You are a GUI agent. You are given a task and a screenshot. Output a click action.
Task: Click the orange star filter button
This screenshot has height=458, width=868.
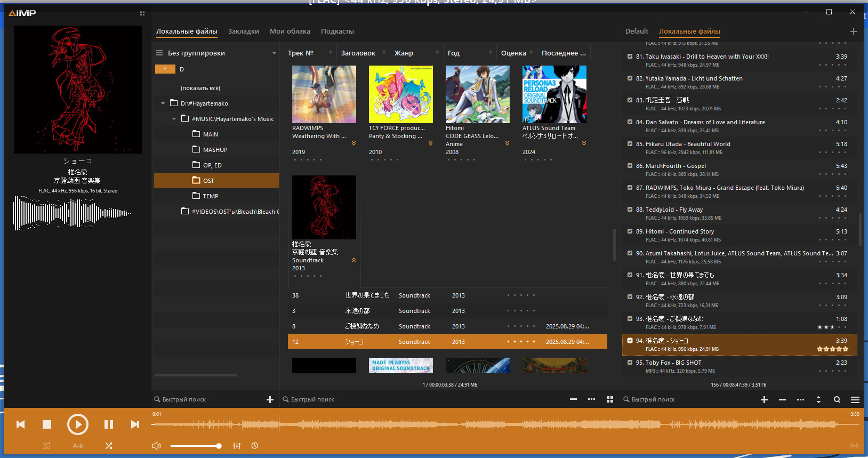click(165, 69)
